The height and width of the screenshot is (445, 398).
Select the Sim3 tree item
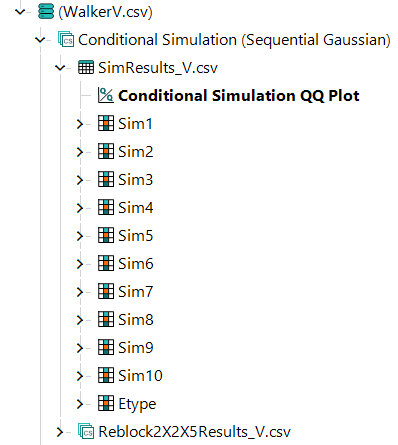[135, 180]
